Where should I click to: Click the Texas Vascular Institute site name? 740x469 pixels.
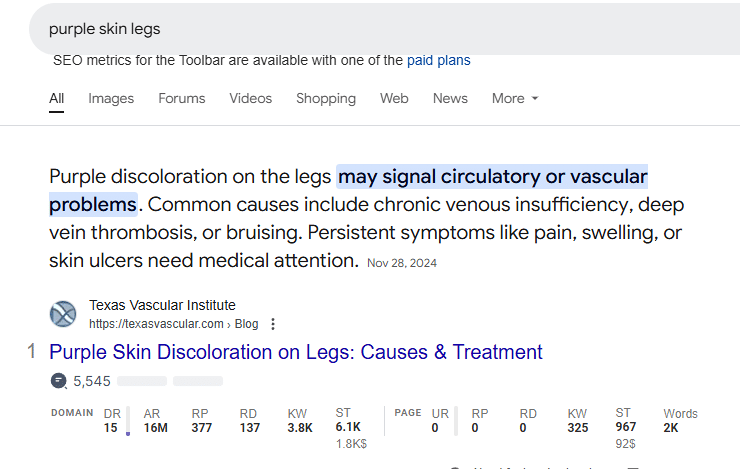[x=162, y=305]
